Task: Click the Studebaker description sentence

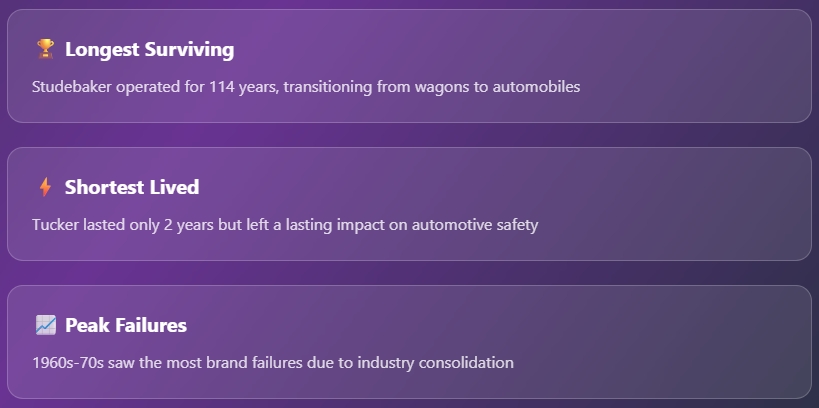Action: [306, 87]
